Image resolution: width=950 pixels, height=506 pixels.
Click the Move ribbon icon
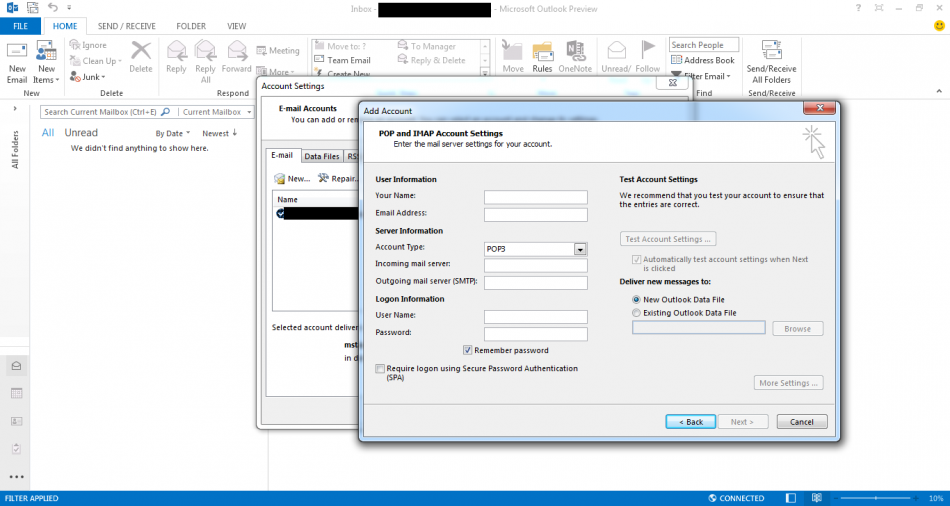(513, 51)
